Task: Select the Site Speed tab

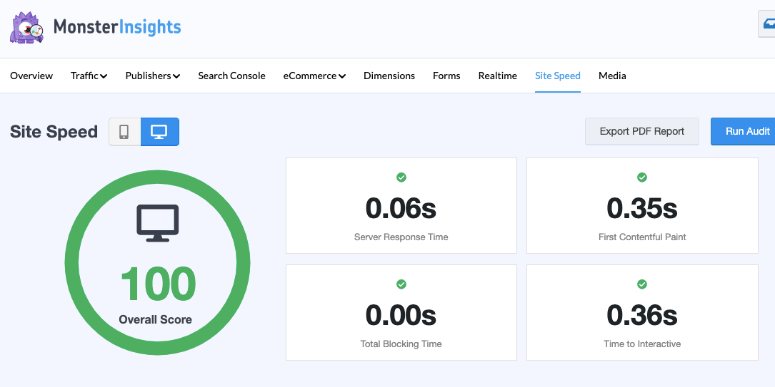Action: [x=558, y=76]
